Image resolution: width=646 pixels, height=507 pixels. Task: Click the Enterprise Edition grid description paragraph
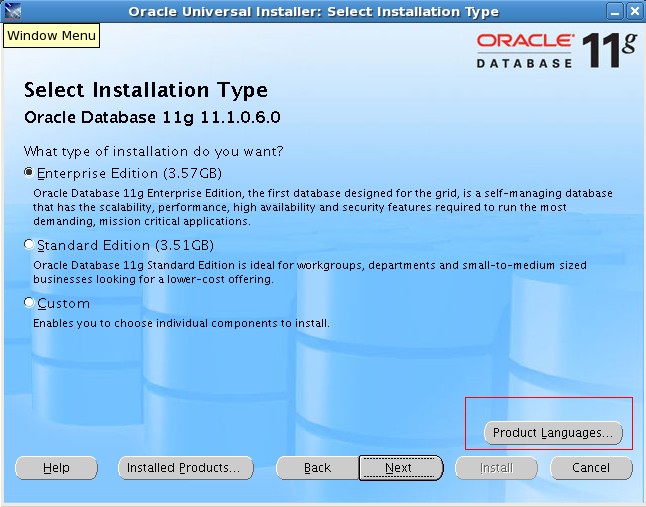tap(323, 207)
